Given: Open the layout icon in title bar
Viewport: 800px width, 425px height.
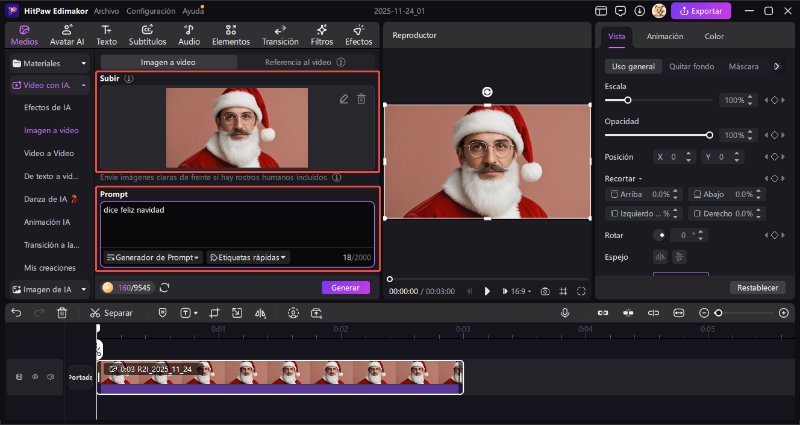Looking at the screenshot, I should click(601, 11).
